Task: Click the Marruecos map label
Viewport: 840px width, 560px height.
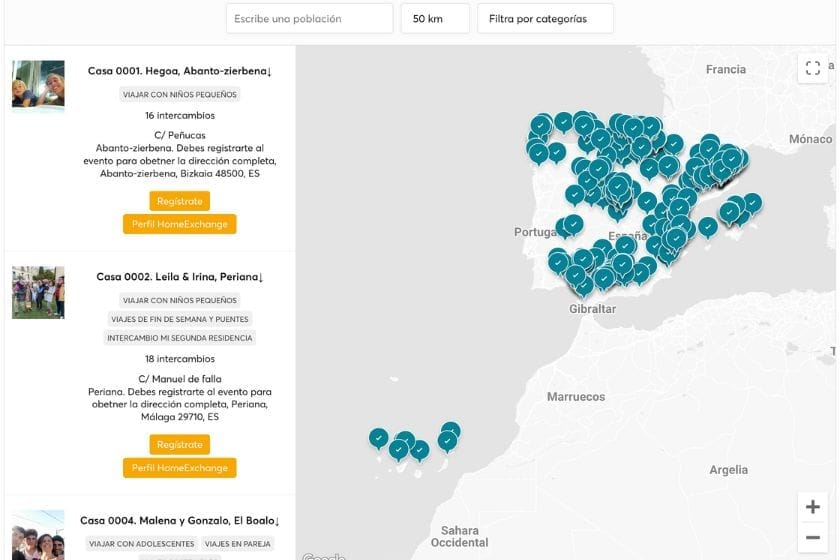Action: pos(576,397)
